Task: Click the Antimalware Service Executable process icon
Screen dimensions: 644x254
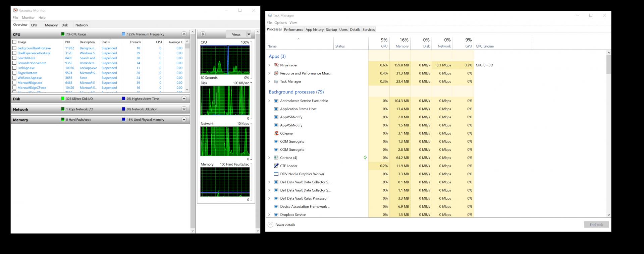Action: tap(276, 101)
